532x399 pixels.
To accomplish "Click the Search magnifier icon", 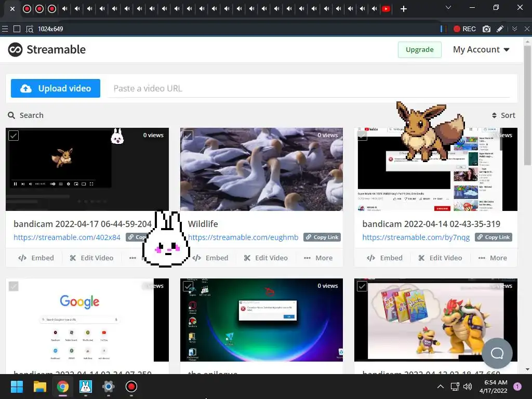I will coord(11,115).
